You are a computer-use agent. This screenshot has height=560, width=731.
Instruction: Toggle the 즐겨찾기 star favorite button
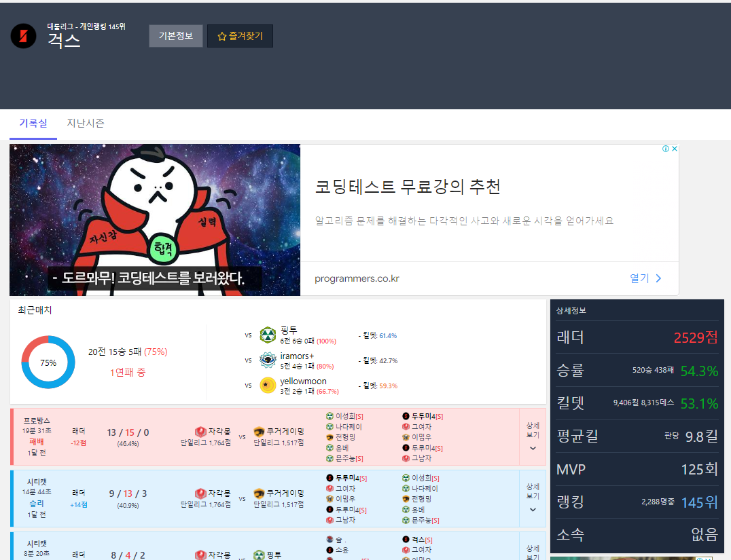point(240,36)
